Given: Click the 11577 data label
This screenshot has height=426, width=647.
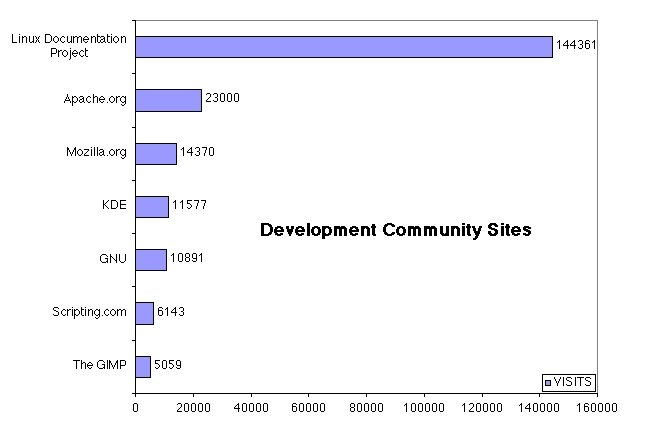Looking at the screenshot, I should click(189, 205).
